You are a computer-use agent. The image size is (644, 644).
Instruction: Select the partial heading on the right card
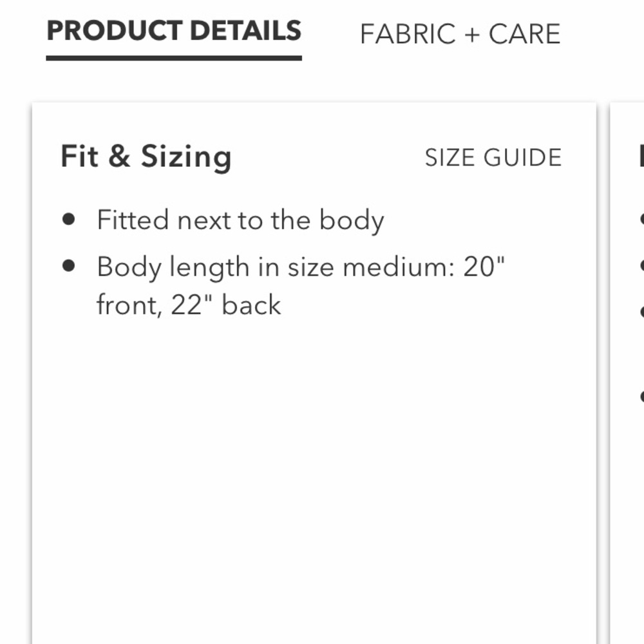point(641,156)
